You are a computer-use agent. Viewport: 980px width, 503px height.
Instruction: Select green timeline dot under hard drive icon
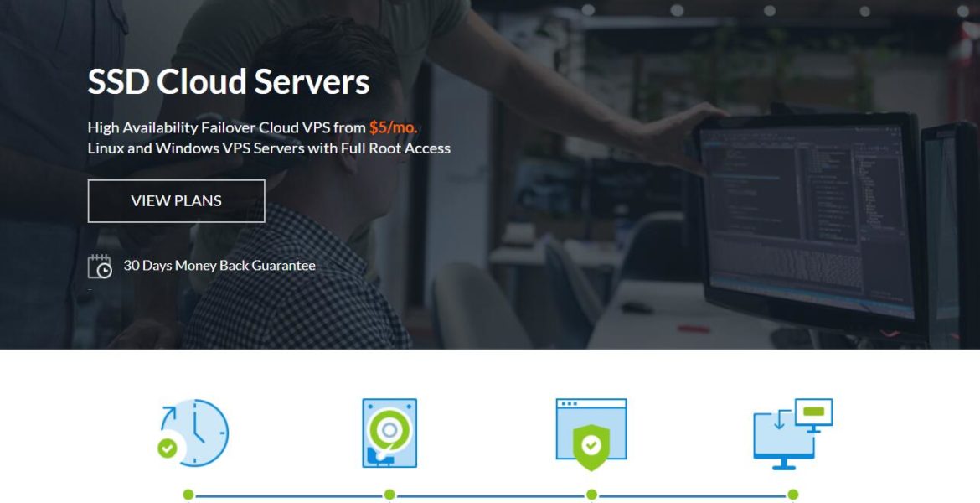389,495
